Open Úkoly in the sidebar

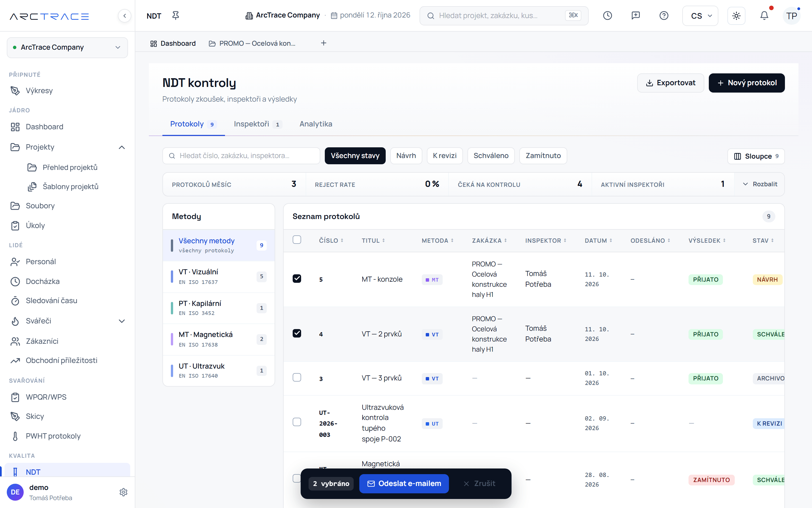tap(67, 225)
